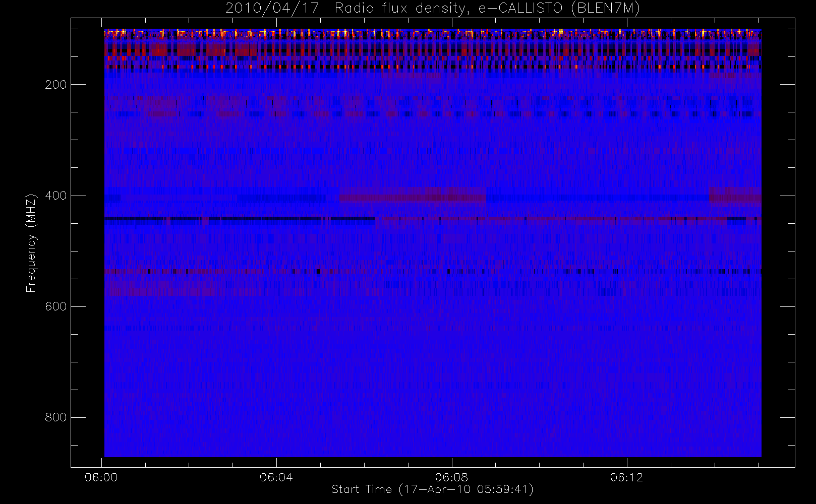Click the reddish patch near 570 MHz at 06:01
Viewport: 816px width, 504px height.
pos(157,288)
